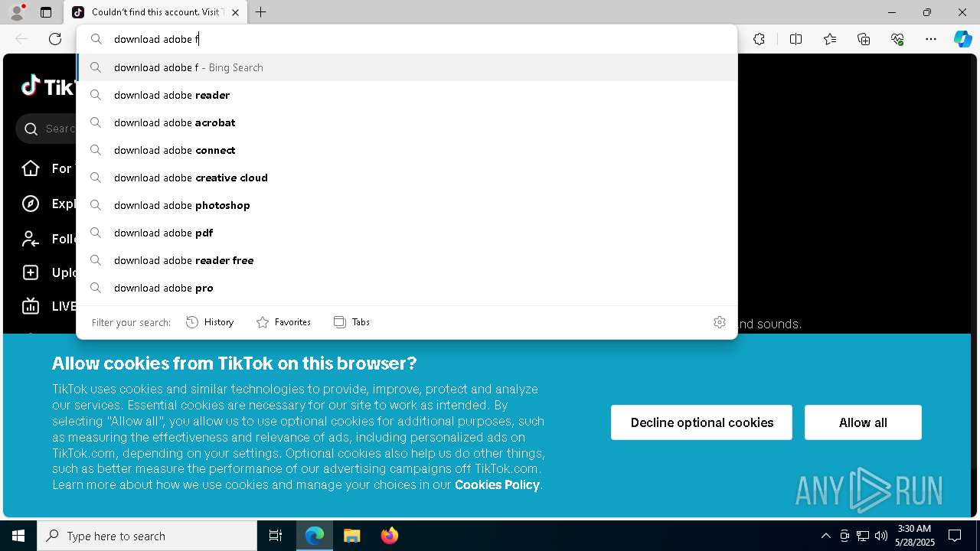980x551 pixels.
Task: Open Firefox taskbar icon
Action: pos(389,536)
